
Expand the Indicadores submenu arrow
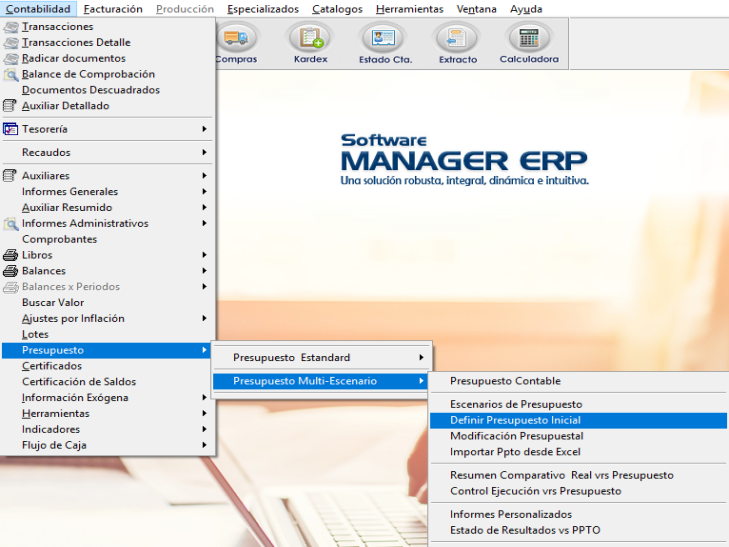[x=205, y=428]
